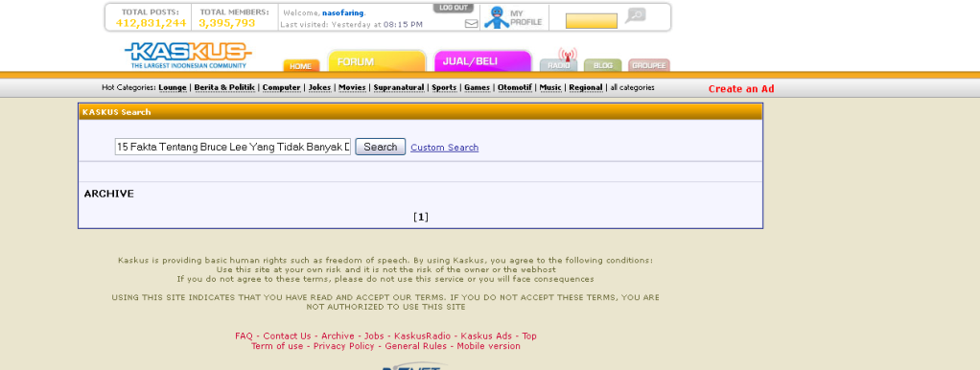Image resolution: width=980 pixels, height=370 pixels.
Task: Open the Radio antenna tab
Action: (x=558, y=61)
